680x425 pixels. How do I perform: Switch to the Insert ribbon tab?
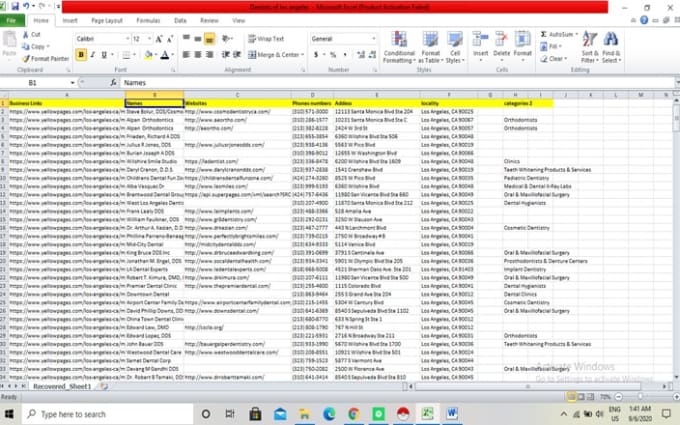[70, 20]
